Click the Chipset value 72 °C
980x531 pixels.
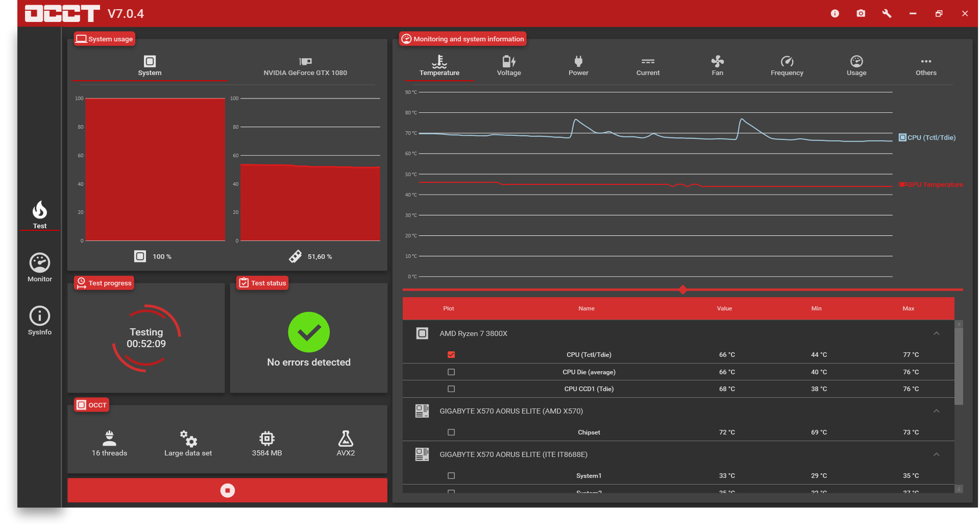(727, 432)
